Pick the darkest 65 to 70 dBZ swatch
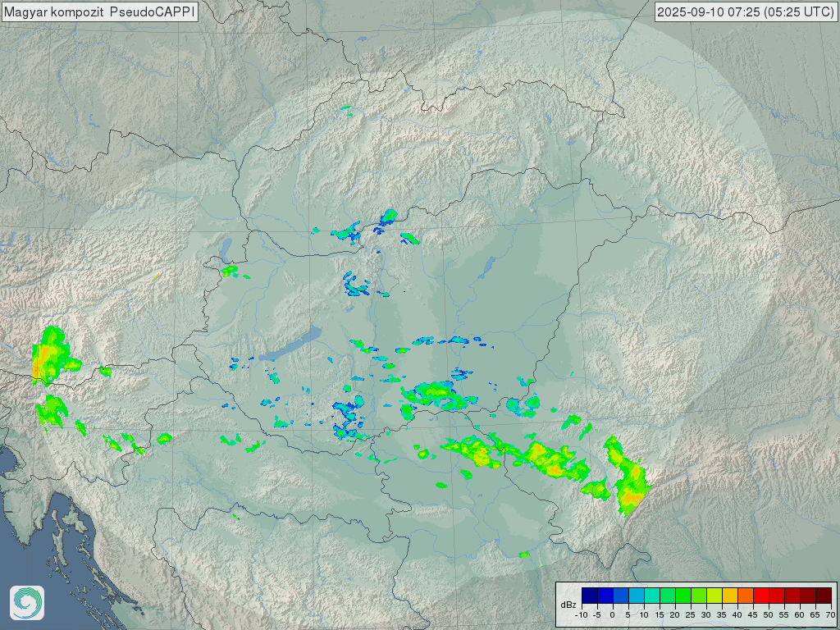The width and height of the screenshot is (840, 630). 824,596
